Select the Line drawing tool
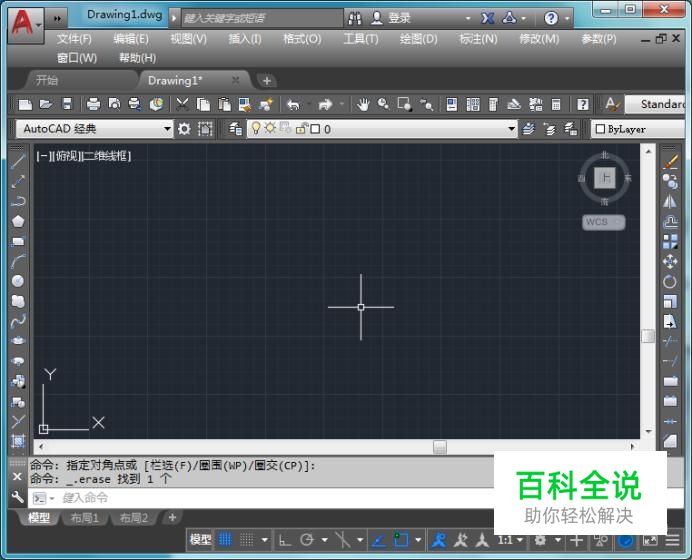Image resolution: width=692 pixels, height=560 pixels. pyautogui.click(x=18, y=162)
